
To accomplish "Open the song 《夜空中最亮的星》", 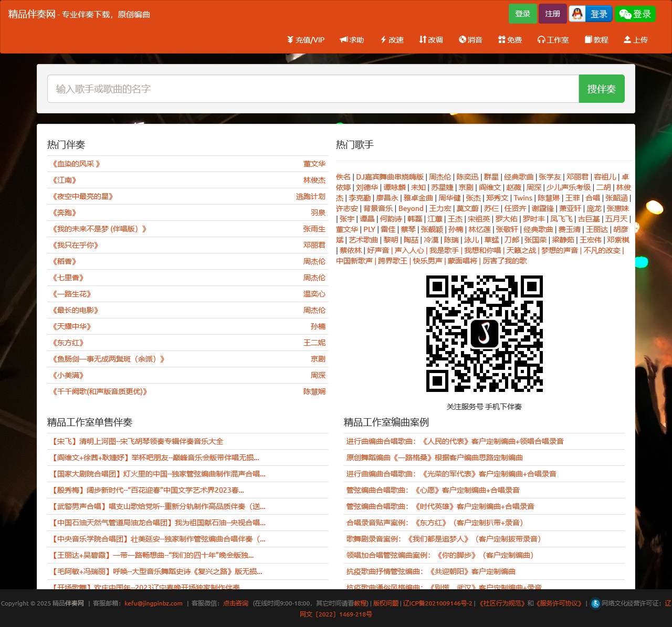I will point(82,197).
